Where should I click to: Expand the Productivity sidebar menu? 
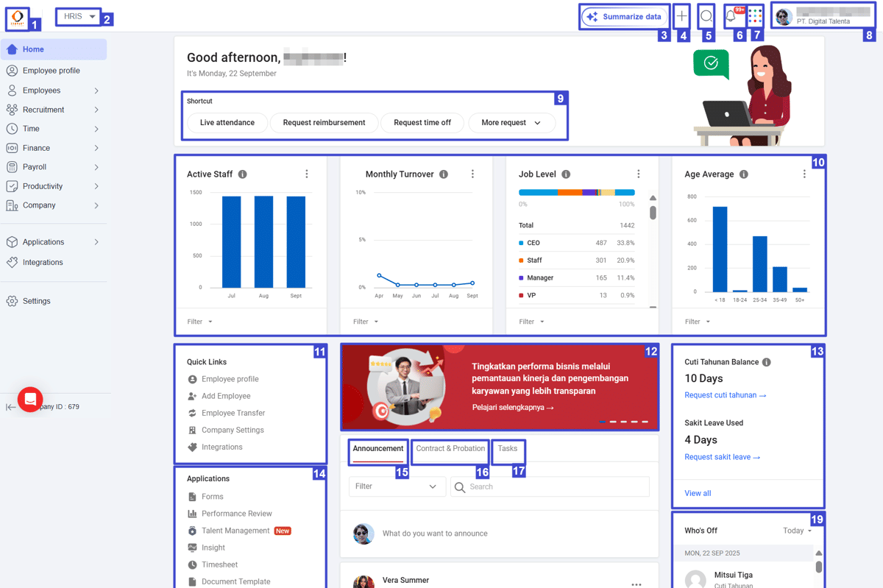(54, 186)
